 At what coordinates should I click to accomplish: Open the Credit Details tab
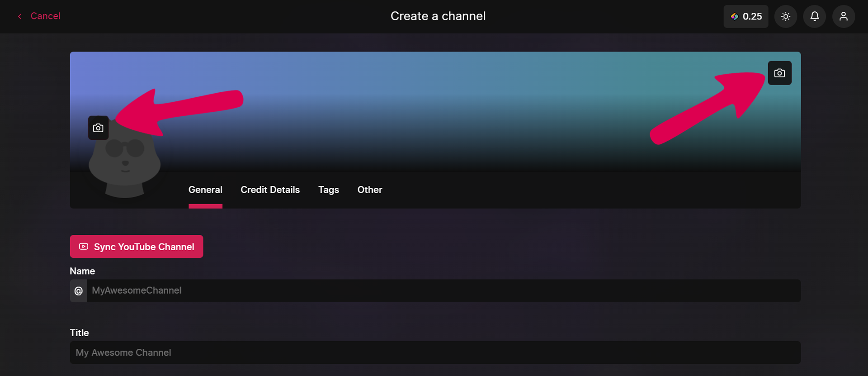point(270,190)
